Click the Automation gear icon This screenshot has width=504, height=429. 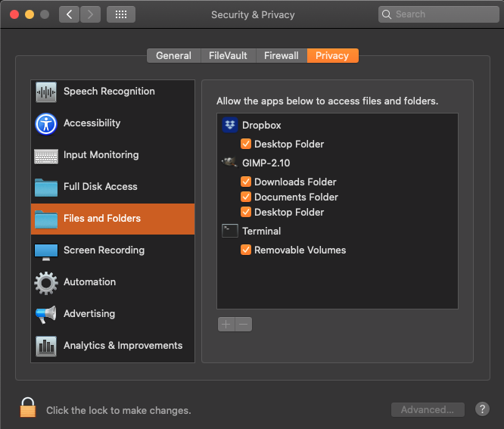(x=46, y=282)
